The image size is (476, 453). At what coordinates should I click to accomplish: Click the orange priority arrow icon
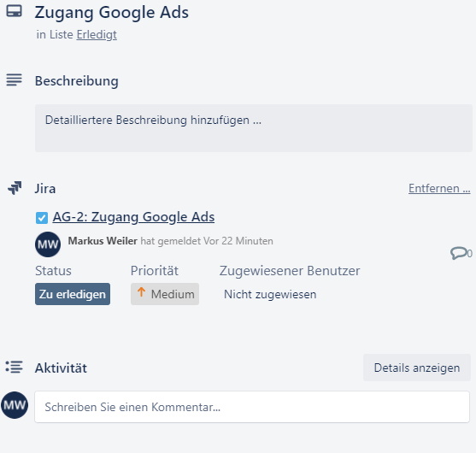[141, 292]
